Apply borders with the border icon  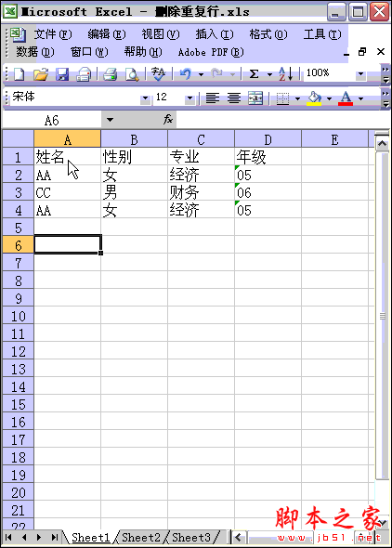point(282,98)
